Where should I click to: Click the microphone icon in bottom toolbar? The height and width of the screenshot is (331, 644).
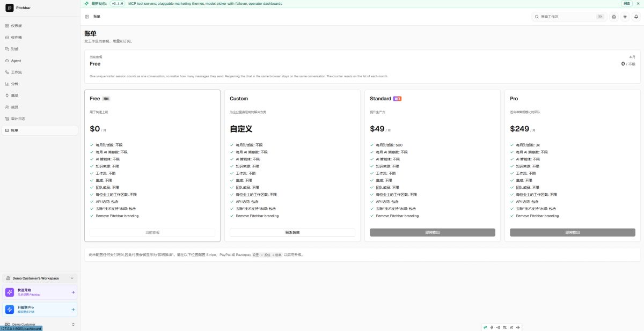coord(492,327)
